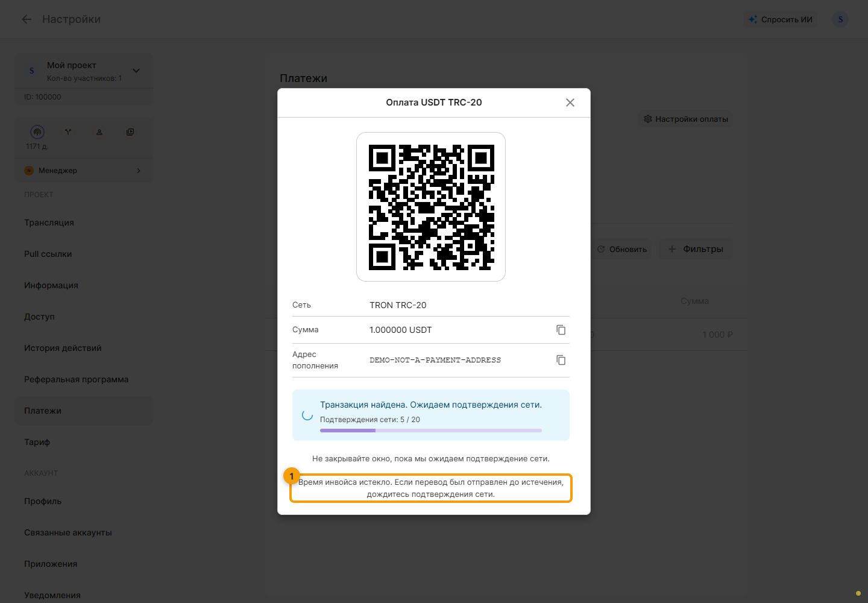Click the ID: 100000 label
Viewport: 868px width, 603px height.
[x=43, y=97]
